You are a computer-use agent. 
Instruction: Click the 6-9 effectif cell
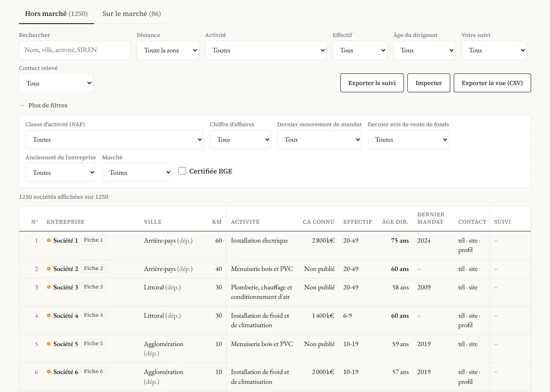tap(348, 316)
